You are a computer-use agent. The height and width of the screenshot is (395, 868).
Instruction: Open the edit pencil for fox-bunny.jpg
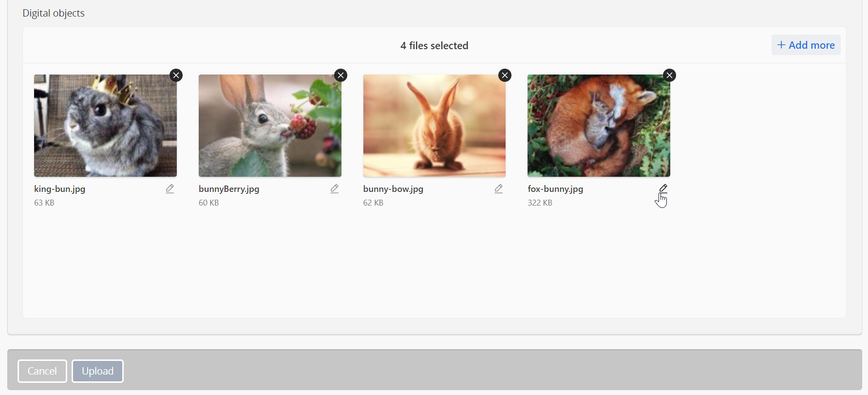click(663, 188)
